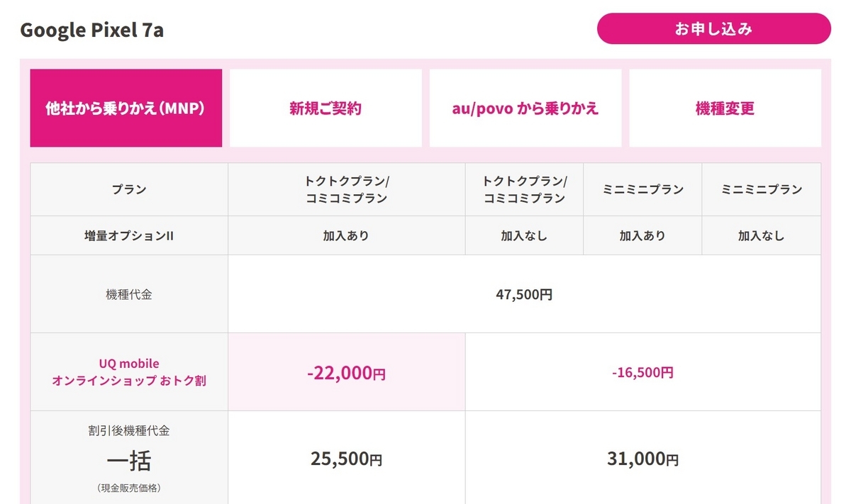Click the Google Pixel 7a heading
This screenshot has height=504, width=851.
92,30
